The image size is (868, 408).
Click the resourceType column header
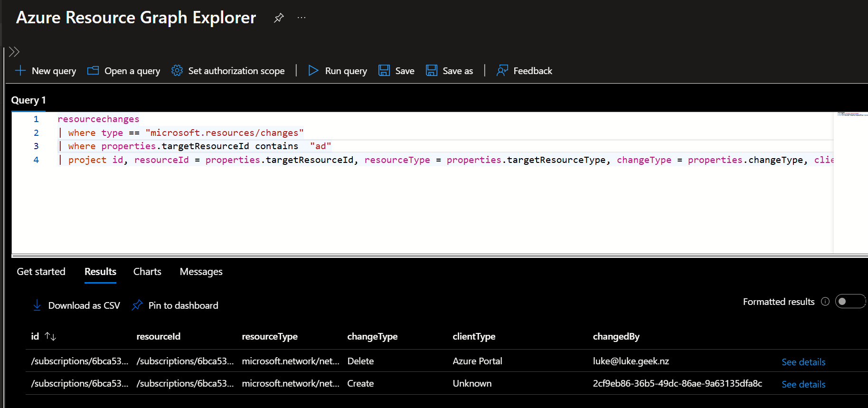click(270, 336)
